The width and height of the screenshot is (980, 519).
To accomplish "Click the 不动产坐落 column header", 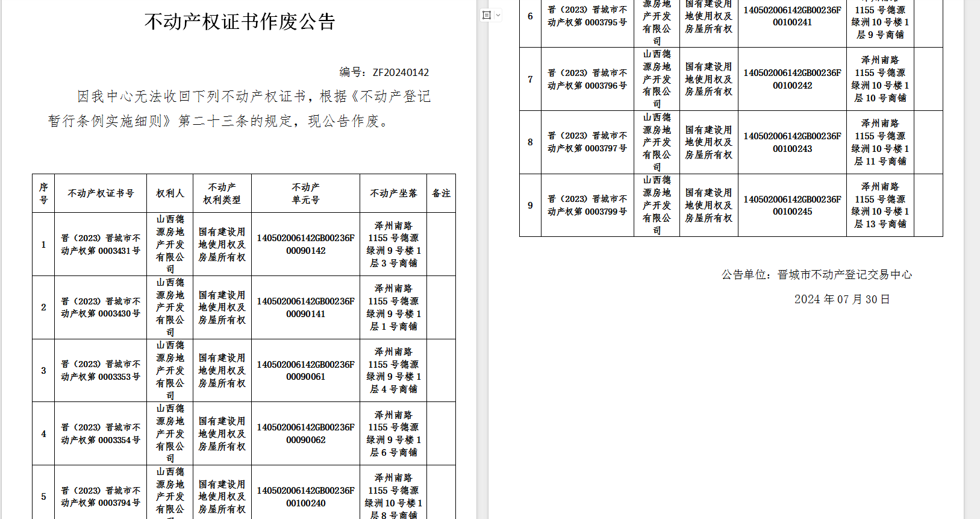I will click(x=393, y=193).
